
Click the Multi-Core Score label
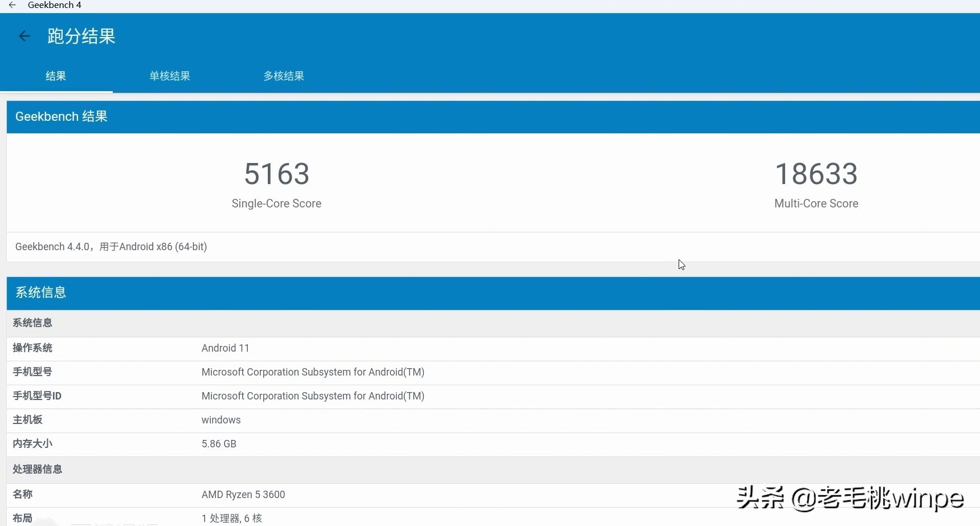pyautogui.click(x=816, y=203)
